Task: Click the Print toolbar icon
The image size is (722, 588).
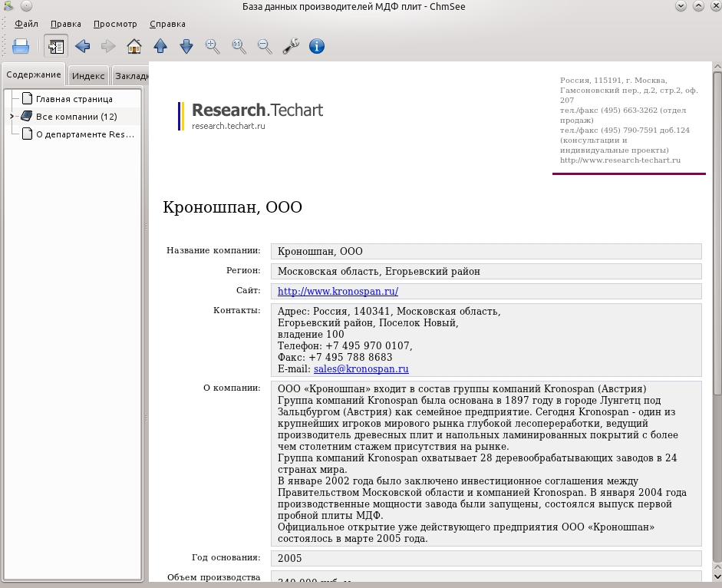Action: [x=21, y=46]
